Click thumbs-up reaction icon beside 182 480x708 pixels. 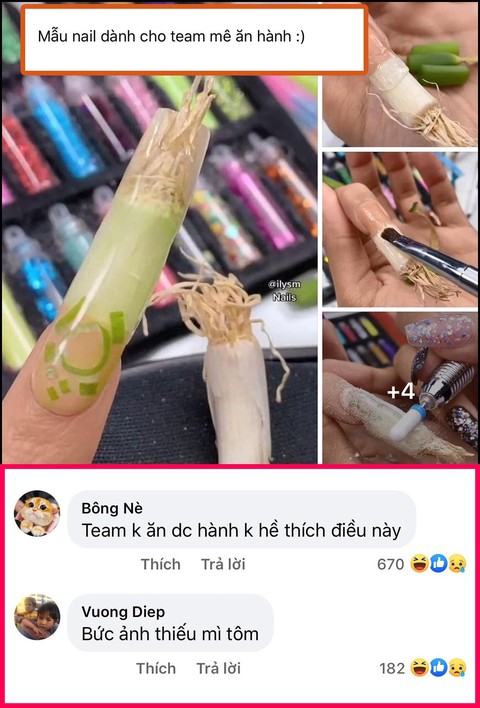pyautogui.click(x=438, y=668)
